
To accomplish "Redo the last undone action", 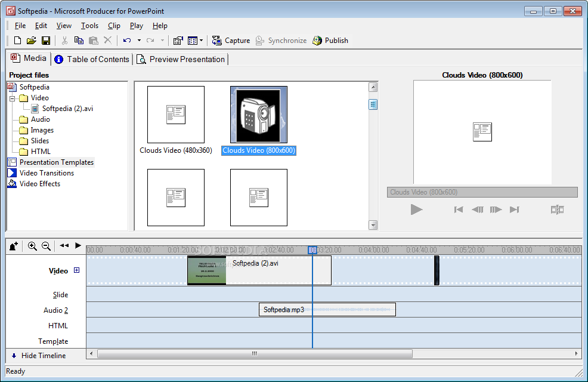I will click(150, 41).
